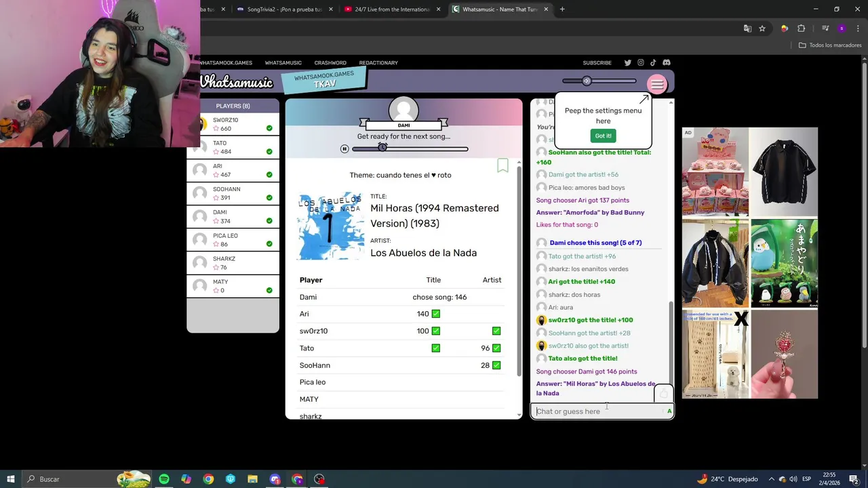
Task: Open Whatsamusic's TikTok page
Action: pos(653,63)
